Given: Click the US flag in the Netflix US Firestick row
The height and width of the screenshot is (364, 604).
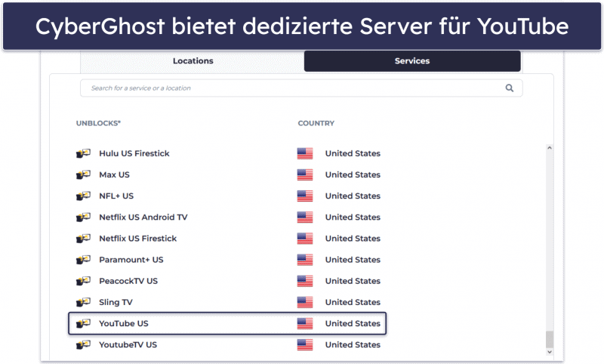Looking at the screenshot, I should click(x=305, y=238).
